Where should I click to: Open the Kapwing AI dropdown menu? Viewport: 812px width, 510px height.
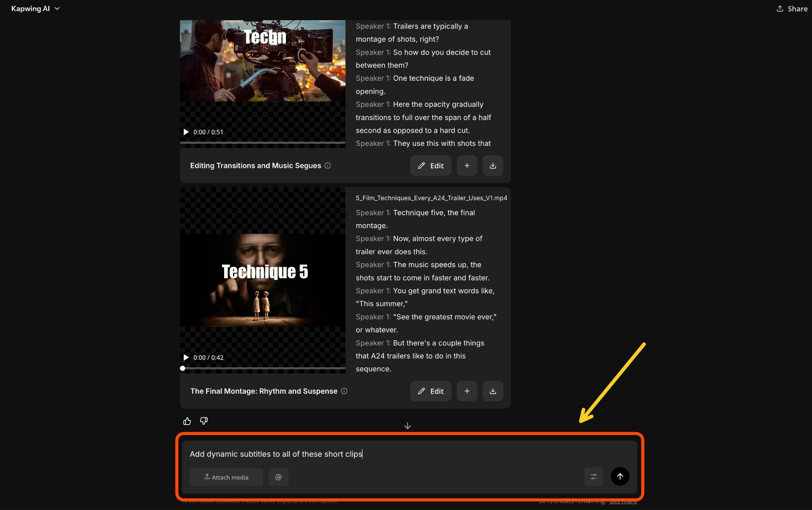tap(35, 8)
